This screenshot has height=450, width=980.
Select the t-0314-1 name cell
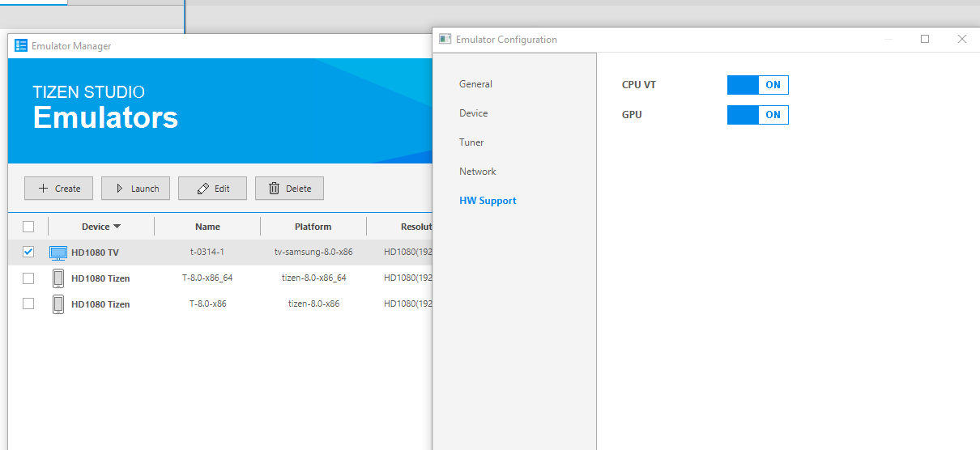207,253
